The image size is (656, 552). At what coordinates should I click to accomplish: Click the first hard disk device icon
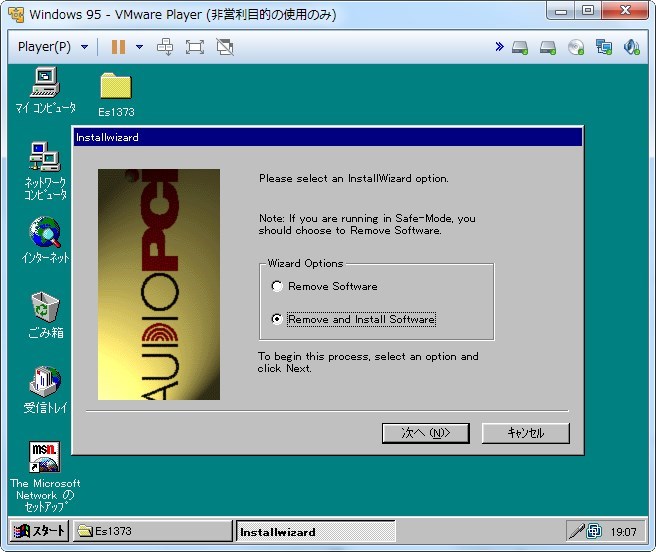[x=520, y=47]
